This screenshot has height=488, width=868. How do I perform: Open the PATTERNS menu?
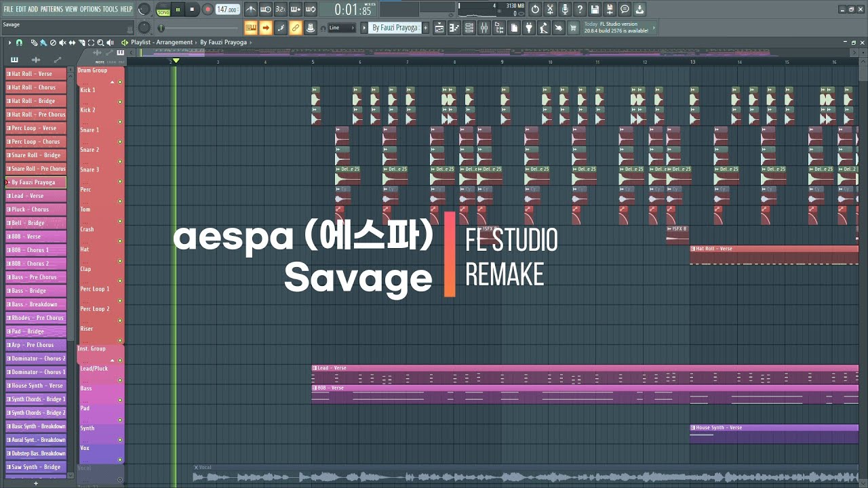[x=52, y=9]
